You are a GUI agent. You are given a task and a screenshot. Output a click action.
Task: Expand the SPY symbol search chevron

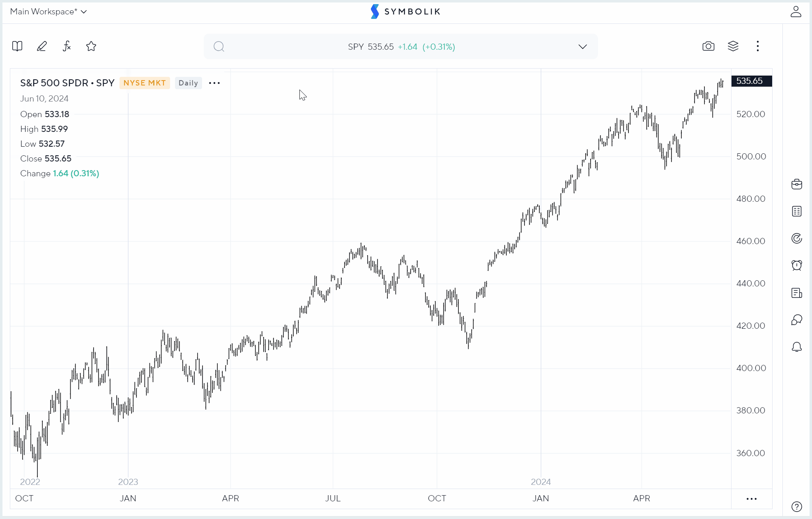(583, 46)
